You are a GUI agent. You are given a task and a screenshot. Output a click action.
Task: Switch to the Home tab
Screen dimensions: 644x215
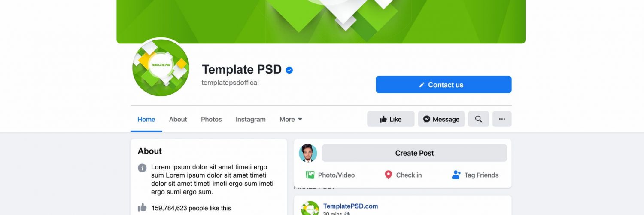[146, 120]
